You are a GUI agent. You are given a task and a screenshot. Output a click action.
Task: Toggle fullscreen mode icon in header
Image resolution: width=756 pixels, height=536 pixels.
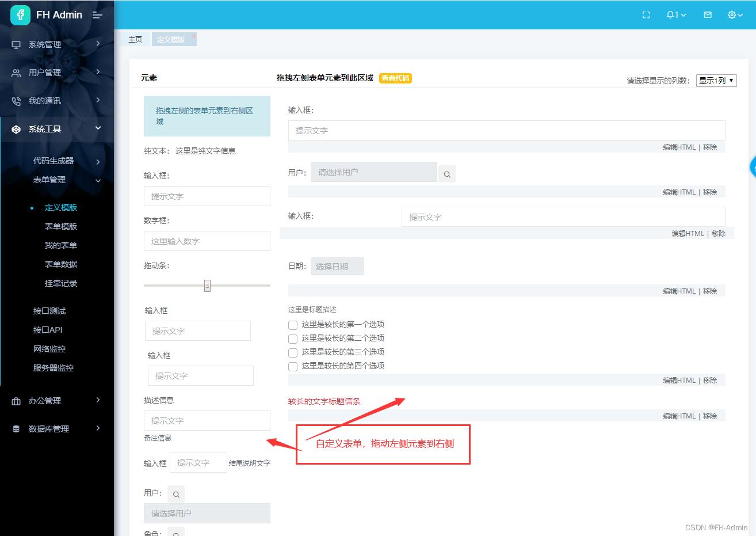pos(646,15)
